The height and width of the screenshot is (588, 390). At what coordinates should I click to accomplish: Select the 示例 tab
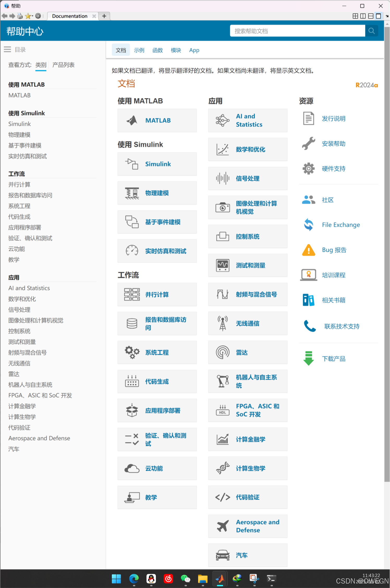tap(139, 50)
